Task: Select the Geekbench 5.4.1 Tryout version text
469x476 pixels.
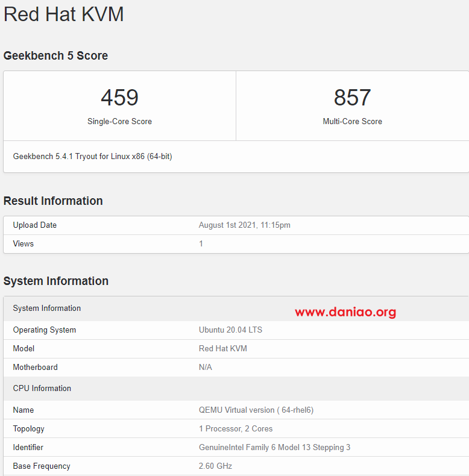Action: (93, 156)
